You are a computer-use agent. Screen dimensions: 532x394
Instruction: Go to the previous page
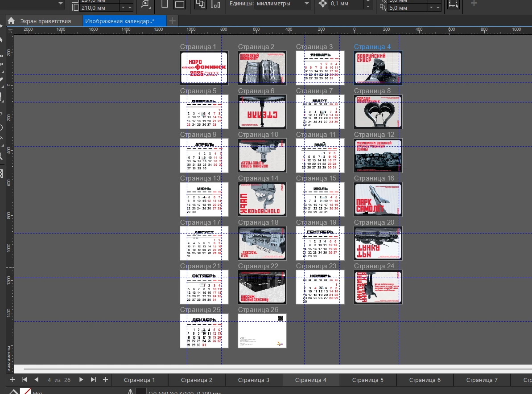pos(37,380)
